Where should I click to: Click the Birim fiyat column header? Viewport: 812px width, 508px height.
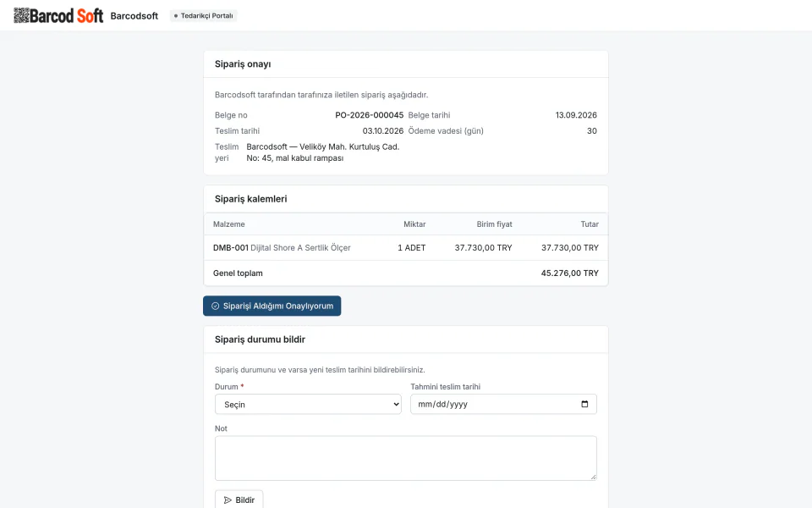tap(495, 224)
